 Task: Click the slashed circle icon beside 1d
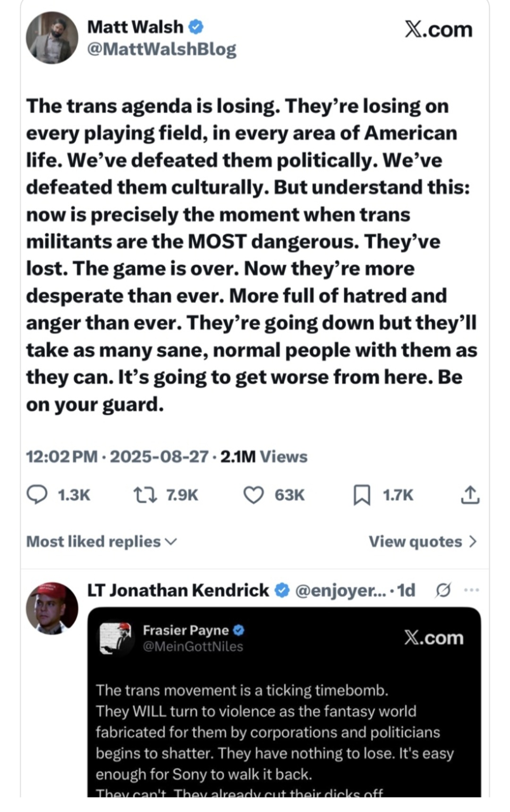443,590
